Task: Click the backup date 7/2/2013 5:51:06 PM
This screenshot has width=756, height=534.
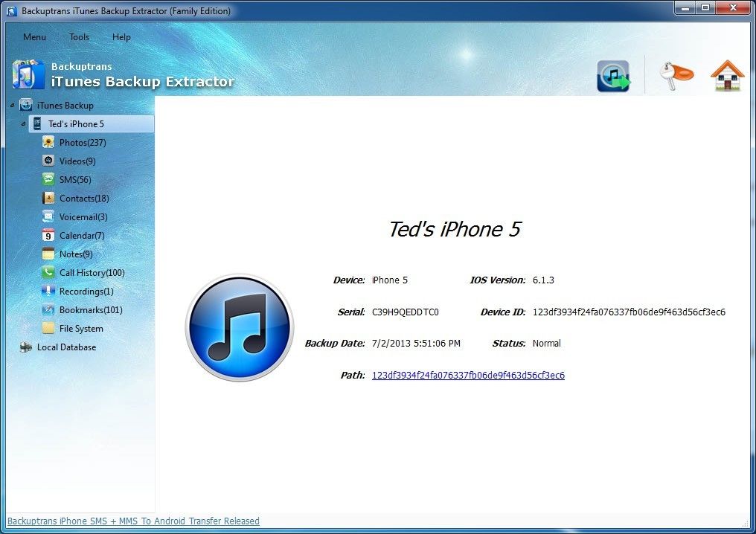Action: (x=416, y=344)
